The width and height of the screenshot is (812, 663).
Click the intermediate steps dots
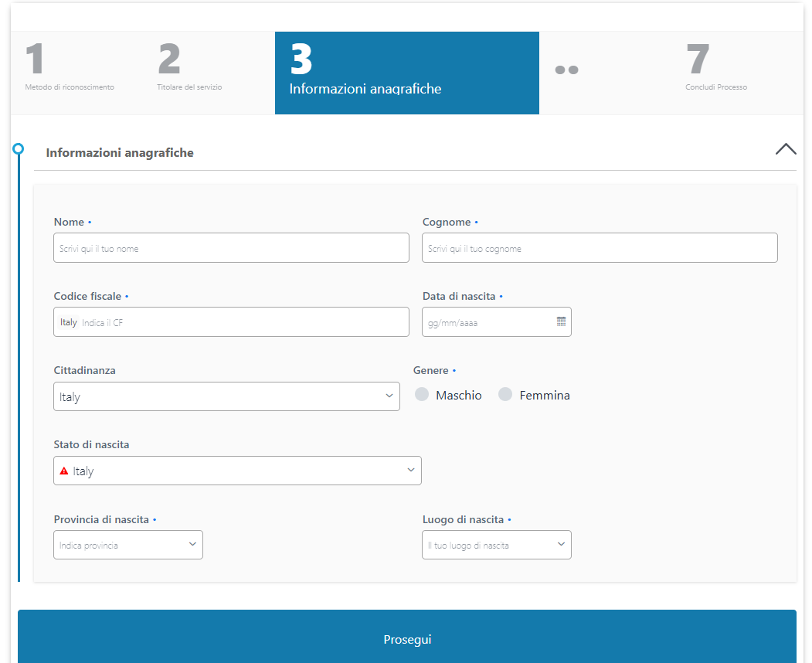(566, 70)
